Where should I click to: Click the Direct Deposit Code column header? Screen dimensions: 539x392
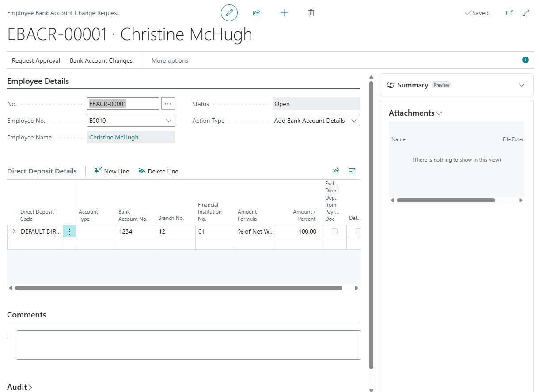point(37,215)
